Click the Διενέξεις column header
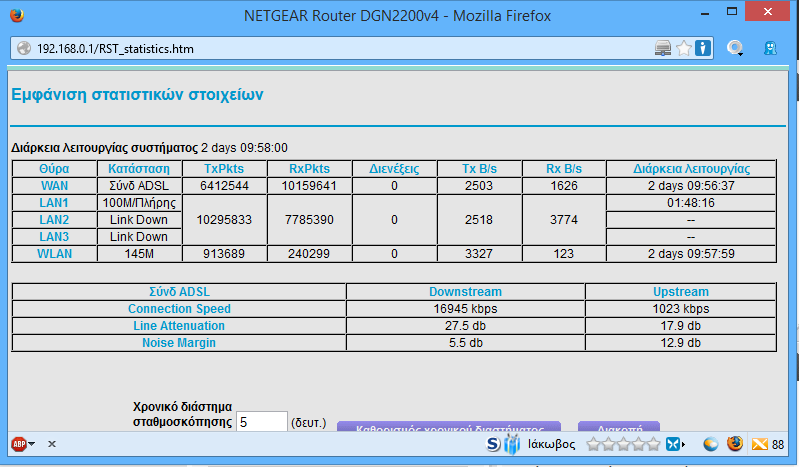 coord(394,169)
